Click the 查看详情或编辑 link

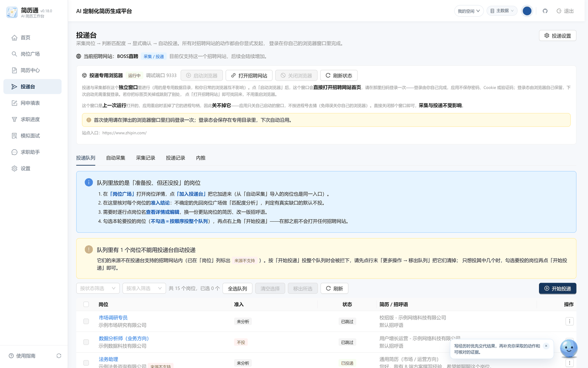click(x=163, y=212)
